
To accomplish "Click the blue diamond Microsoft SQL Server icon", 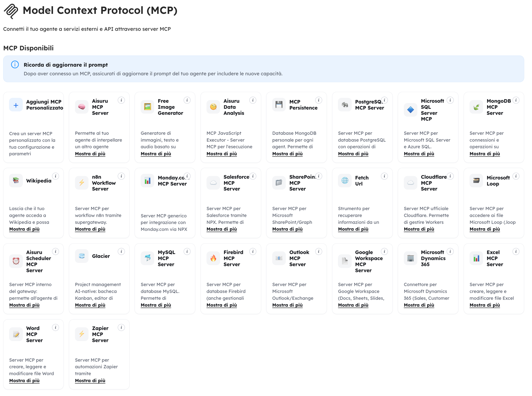I will click(410, 110).
